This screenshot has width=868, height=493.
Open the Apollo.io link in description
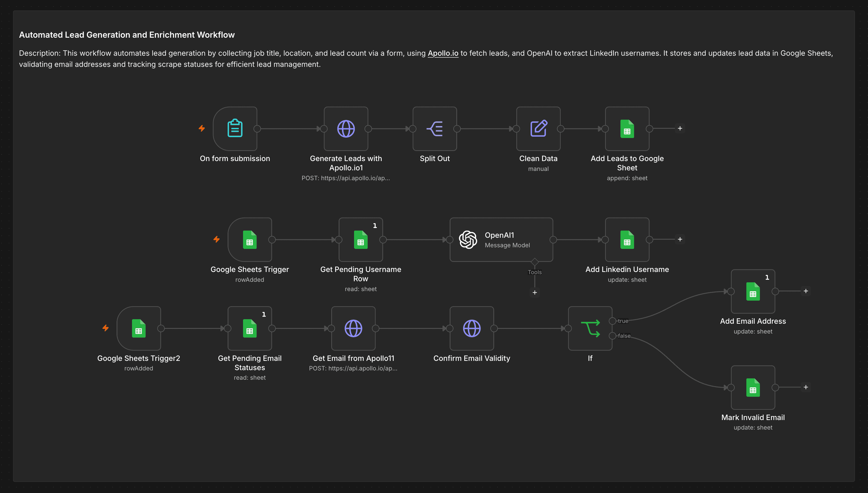[443, 53]
